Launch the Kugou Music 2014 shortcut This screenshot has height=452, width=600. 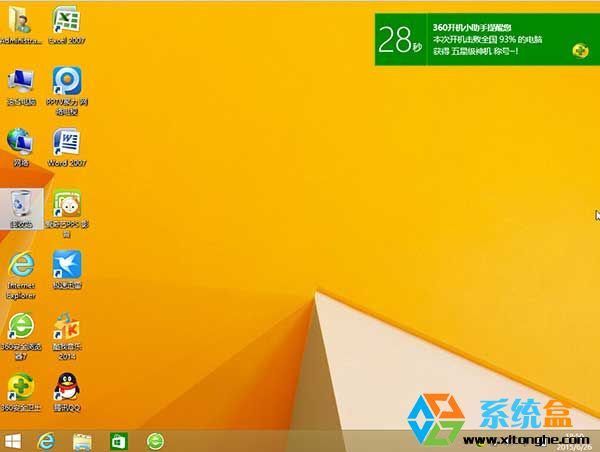pyautogui.click(x=67, y=328)
